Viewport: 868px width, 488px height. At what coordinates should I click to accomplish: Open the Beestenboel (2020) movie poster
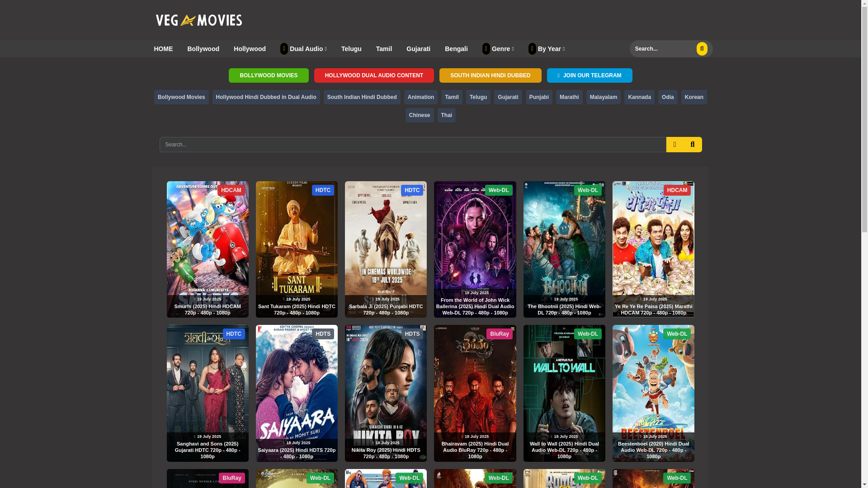[x=653, y=393]
